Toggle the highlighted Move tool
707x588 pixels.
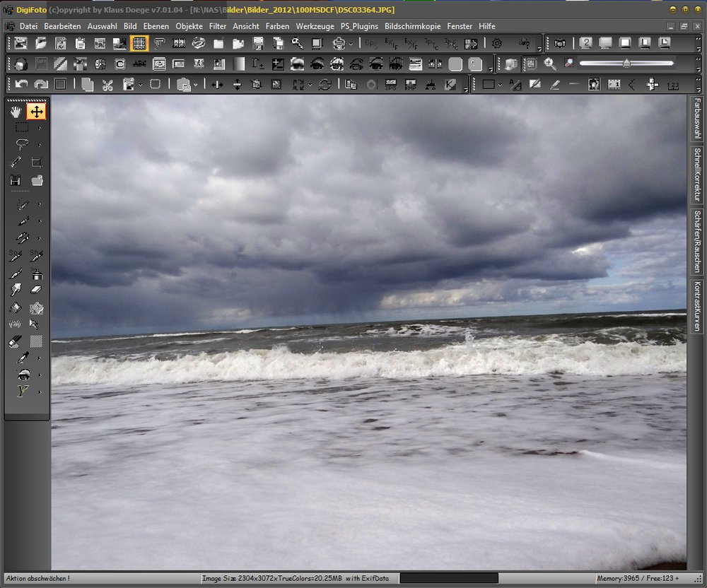click(37, 112)
